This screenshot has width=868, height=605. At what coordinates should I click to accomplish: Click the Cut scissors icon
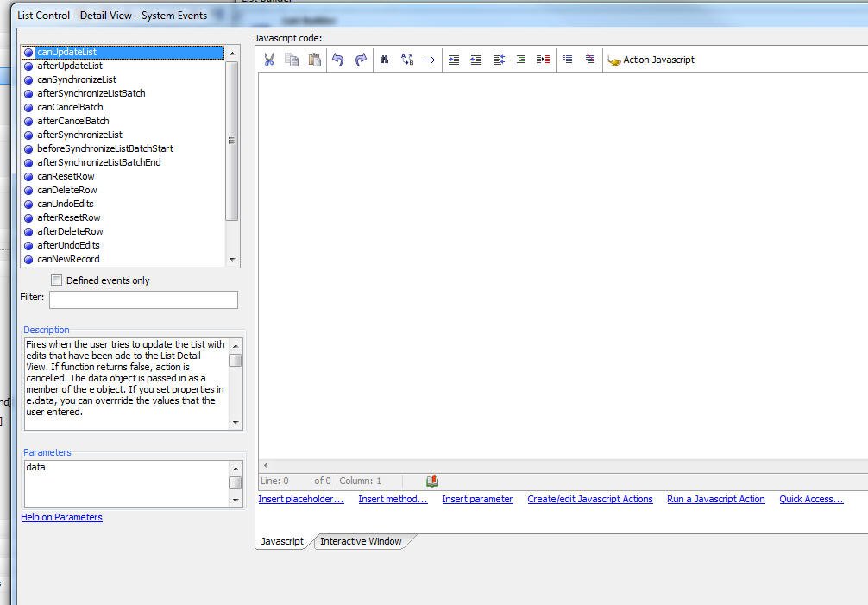(x=269, y=60)
